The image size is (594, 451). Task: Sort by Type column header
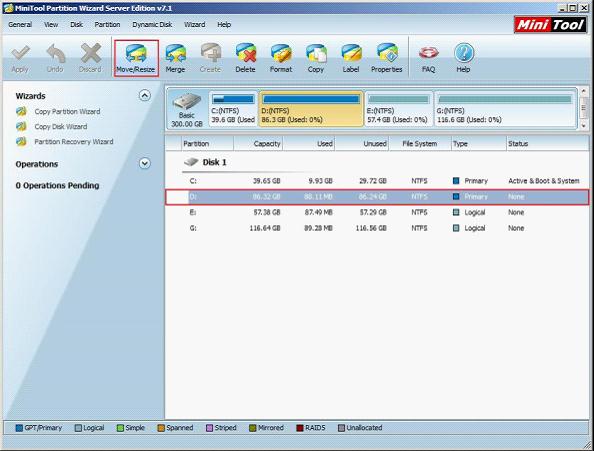[479, 144]
